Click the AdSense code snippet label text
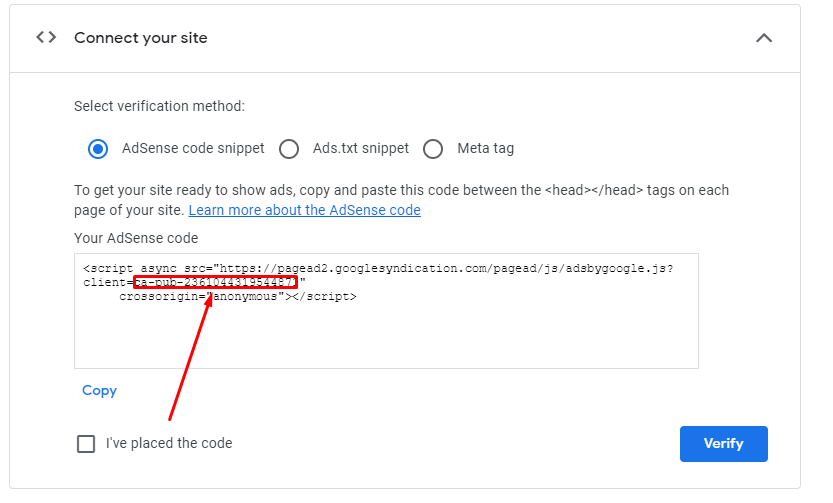833x503 pixels. (x=193, y=148)
